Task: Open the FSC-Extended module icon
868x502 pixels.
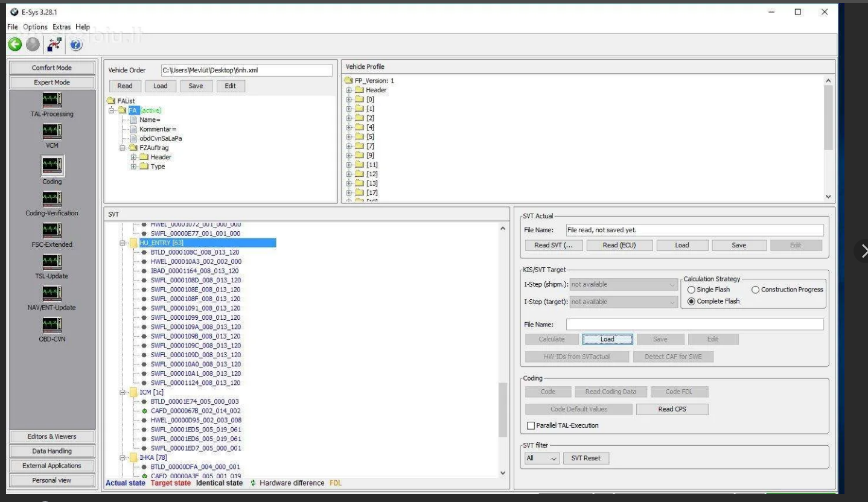Action: 51,230
